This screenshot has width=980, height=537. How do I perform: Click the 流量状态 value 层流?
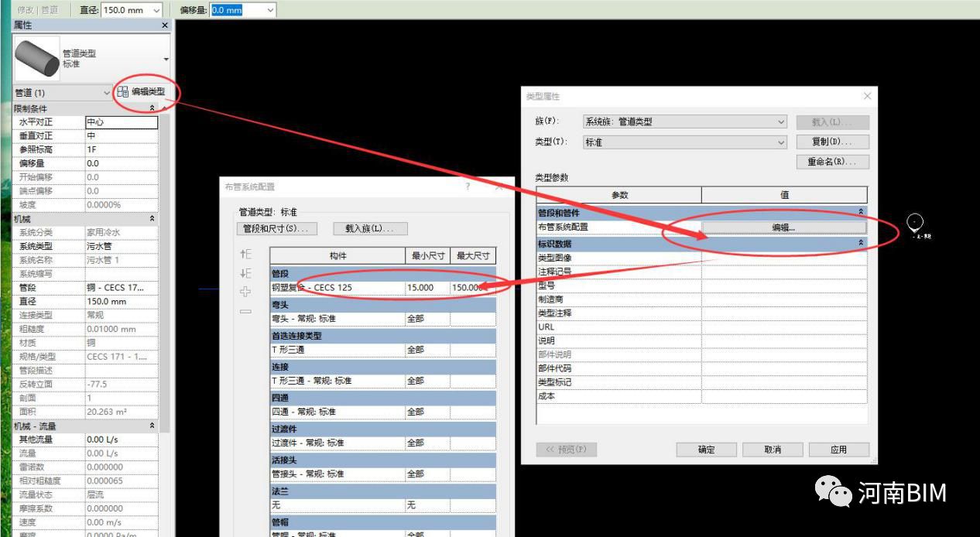click(121, 494)
